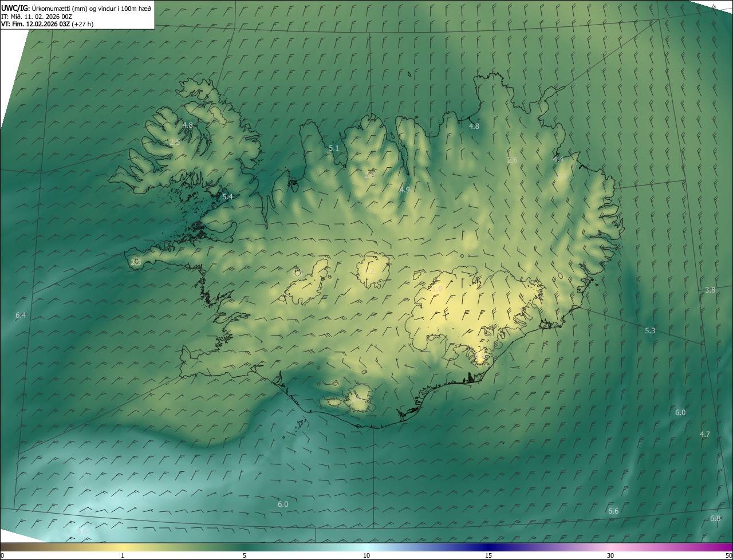Click the 4.9 value label in northern Iceland
733x560 pixels.
pyautogui.click(x=405, y=190)
